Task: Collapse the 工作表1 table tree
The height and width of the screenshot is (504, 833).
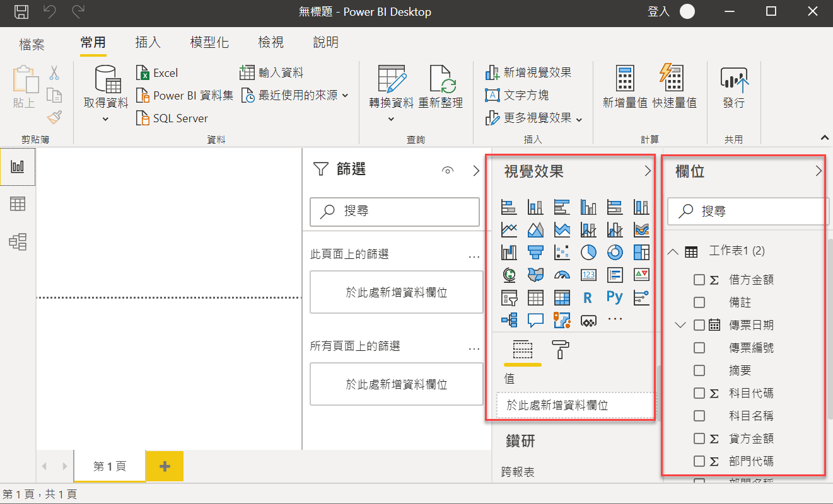Action: (x=673, y=251)
